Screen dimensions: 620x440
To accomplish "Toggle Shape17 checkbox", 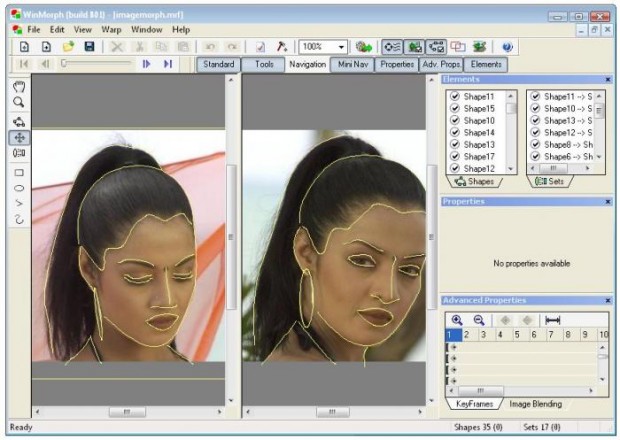I will tap(455, 156).
